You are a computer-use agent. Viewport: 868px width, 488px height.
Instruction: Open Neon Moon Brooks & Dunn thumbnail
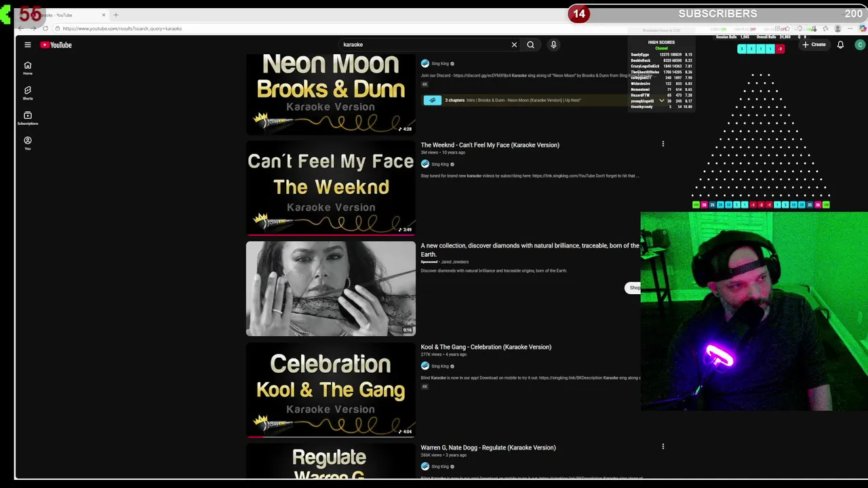point(331,94)
